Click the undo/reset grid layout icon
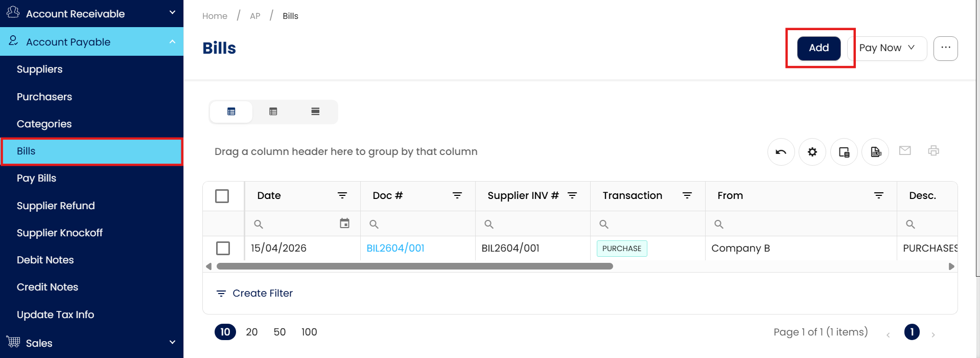The width and height of the screenshot is (980, 358). pyautogui.click(x=781, y=152)
